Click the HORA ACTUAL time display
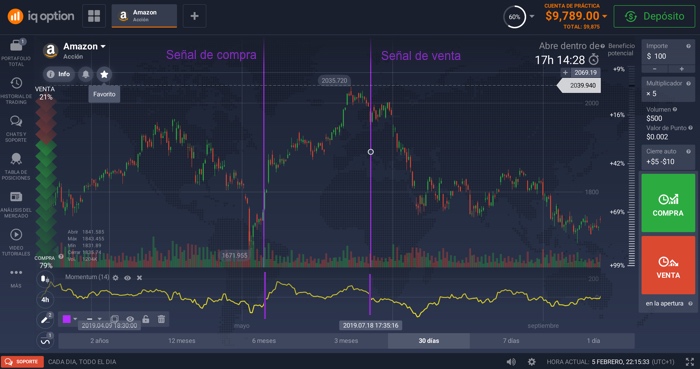Screen dimensions: 700x369 pyautogui.click(x=611, y=362)
